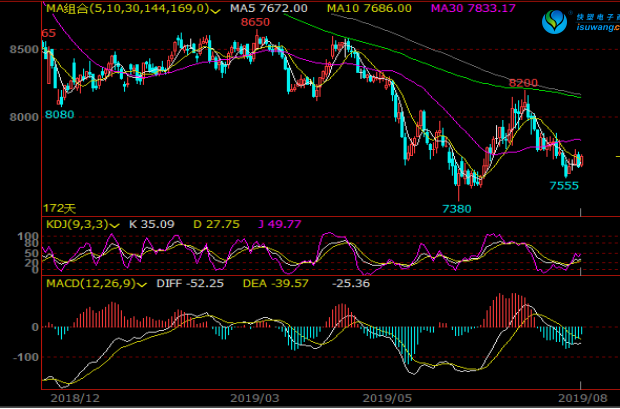The image size is (620, 409).
Task: Click the 8500 price axis label
Action: 25,50
